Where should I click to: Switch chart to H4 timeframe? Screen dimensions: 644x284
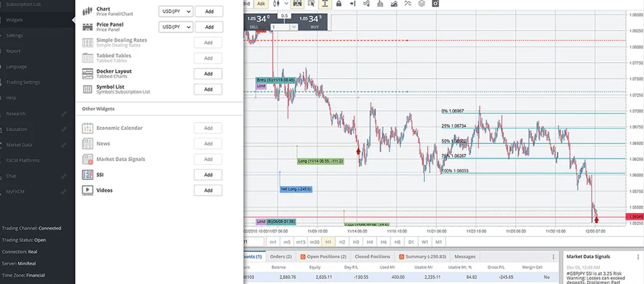tap(370, 242)
